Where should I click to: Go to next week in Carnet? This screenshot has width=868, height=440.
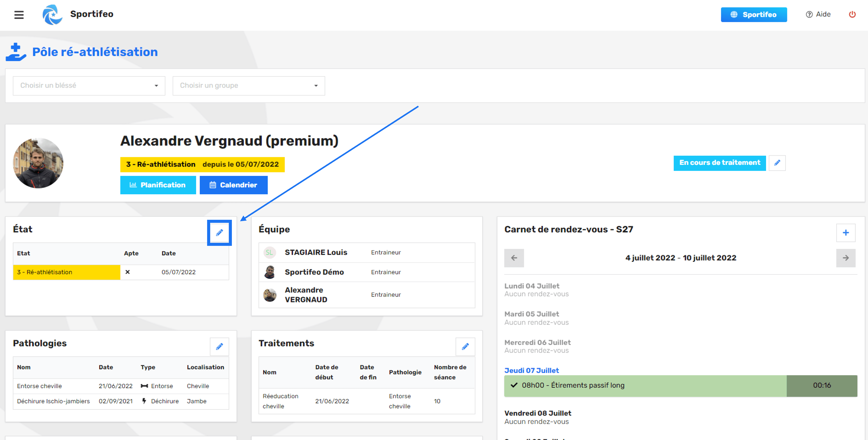(x=845, y=258)
